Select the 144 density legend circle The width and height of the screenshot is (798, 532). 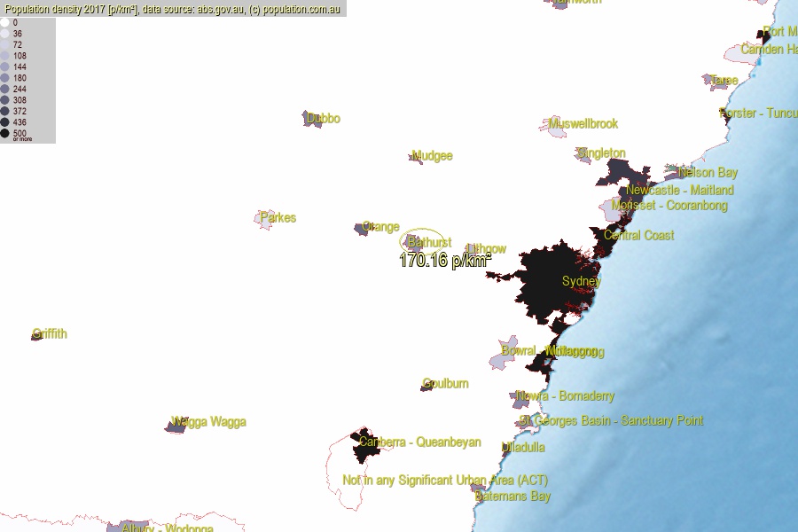pos(4,66)
